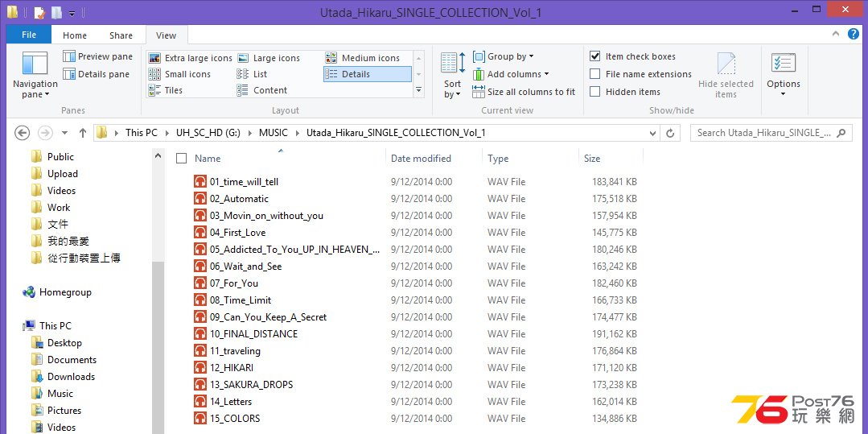The height and width of the screenshot is (434, 868).
Task: Toggle the Preview pane
Action: tap(98, 56)
